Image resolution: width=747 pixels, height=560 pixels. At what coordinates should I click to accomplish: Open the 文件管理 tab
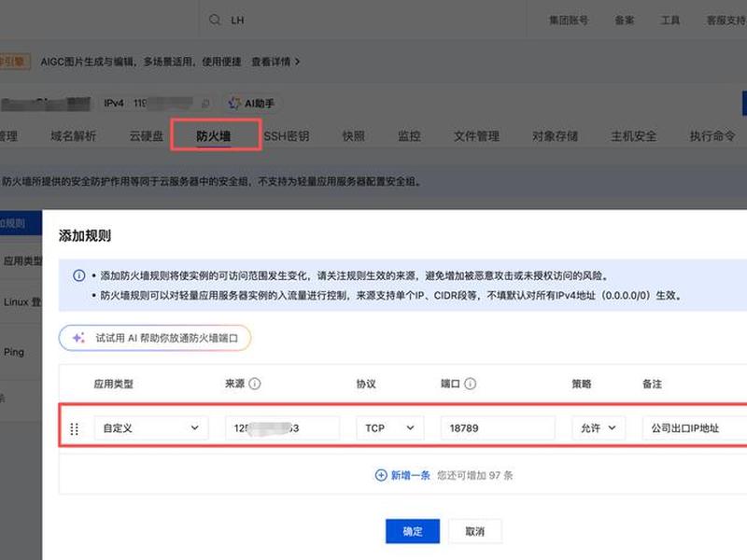pyautogui.click(x=476, y=136)
